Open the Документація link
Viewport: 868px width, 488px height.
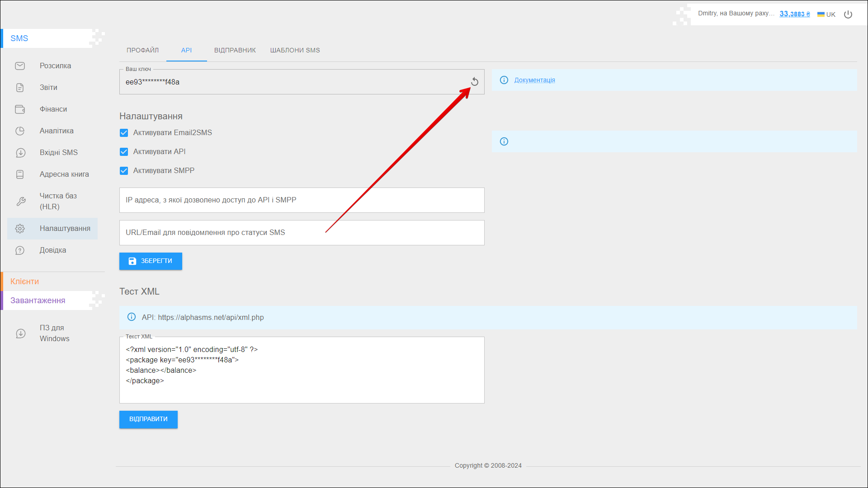pos(534,80)
